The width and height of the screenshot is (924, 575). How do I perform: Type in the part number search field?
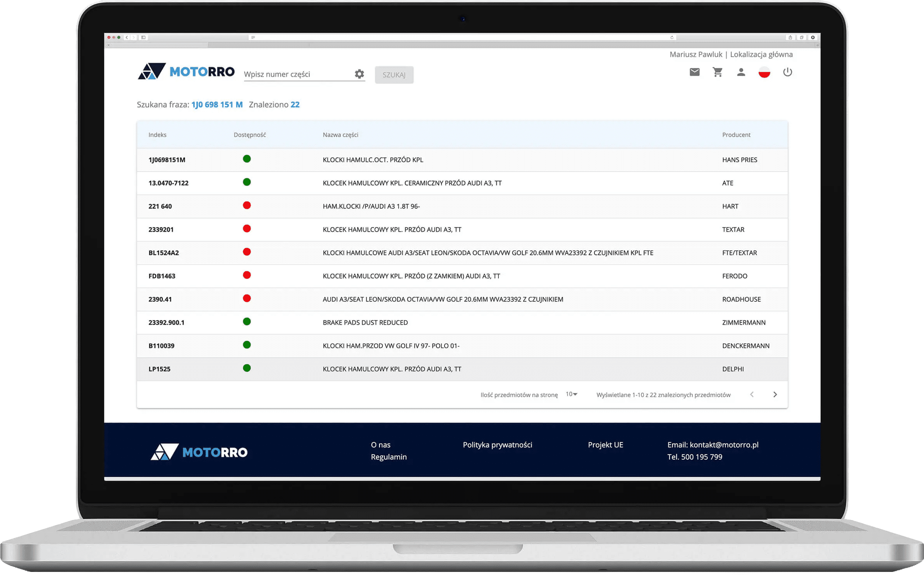tap(297, 74)
